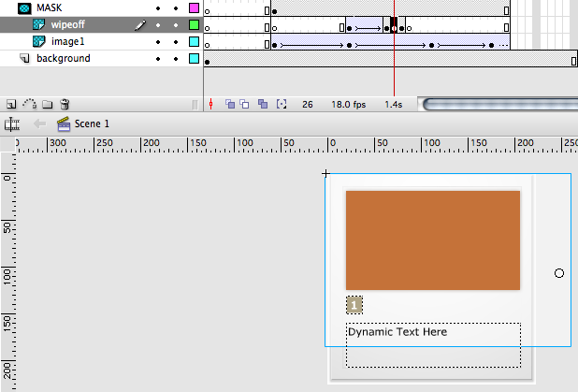The width and height of the screenshot is (578, 392).
Task: Insert a new layer
Action: point(11,105)
